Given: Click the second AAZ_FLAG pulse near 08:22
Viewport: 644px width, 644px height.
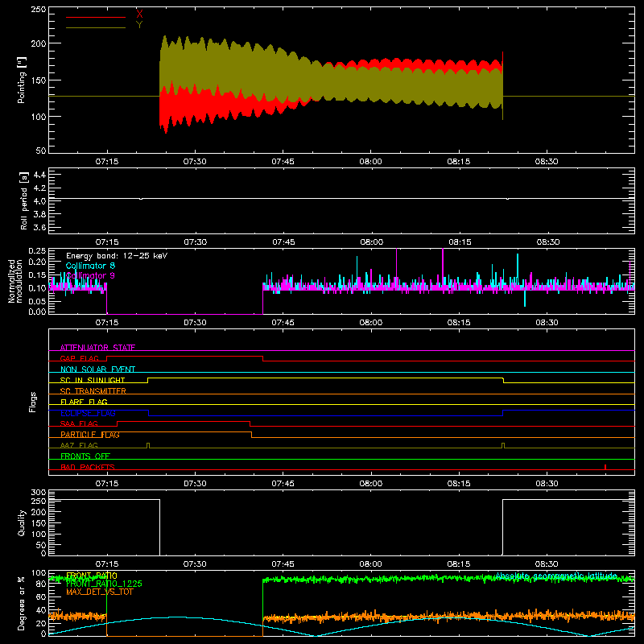Looking at the screenshot, I should [503, 446].
